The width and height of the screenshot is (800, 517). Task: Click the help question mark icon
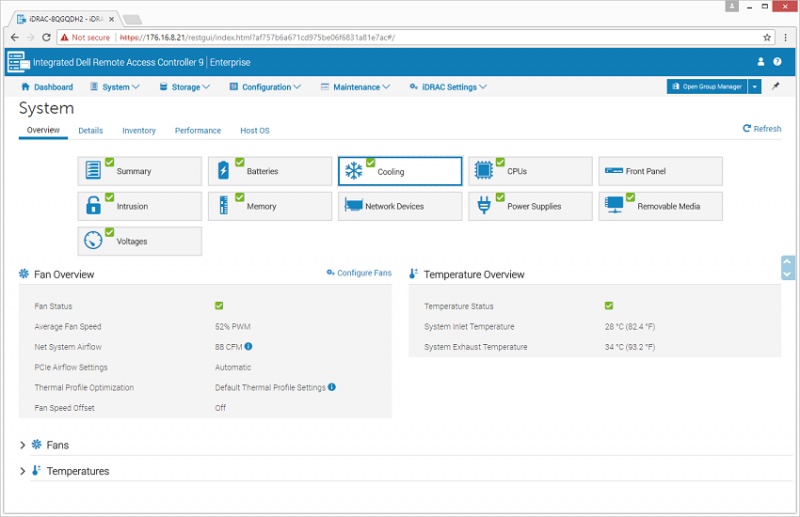(x=777, y=62)
